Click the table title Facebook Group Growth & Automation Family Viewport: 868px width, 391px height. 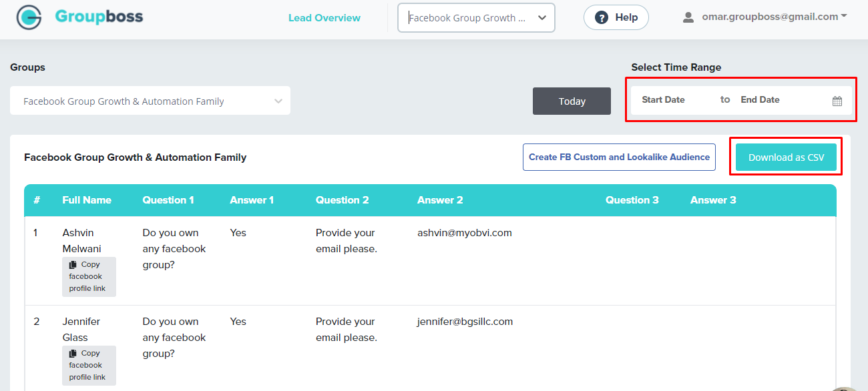pyautogui.click(x=136, y=157)
